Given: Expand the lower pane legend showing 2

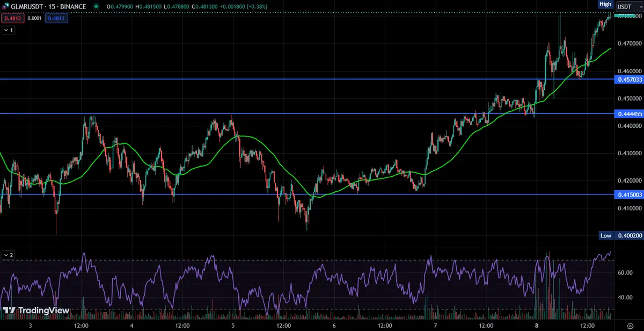Looking at the screenshot, I should [x=8, y=255].
